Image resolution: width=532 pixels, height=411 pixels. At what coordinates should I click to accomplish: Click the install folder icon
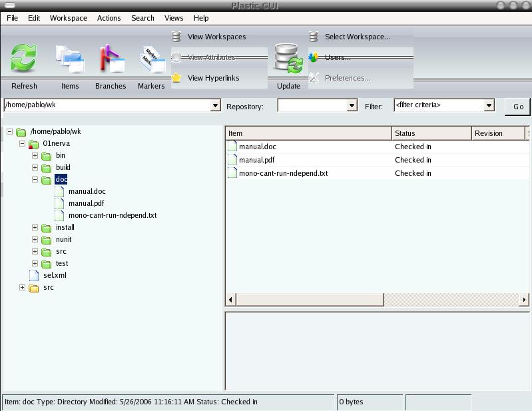[x=47, y=228]
